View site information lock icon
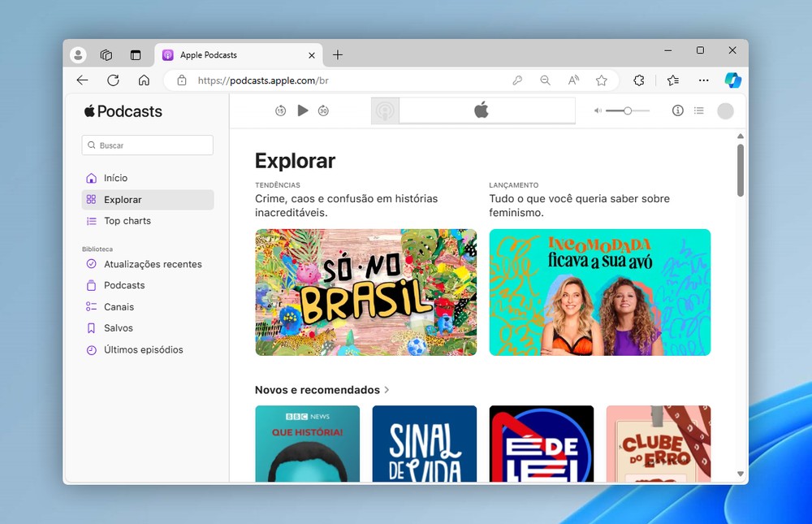 182,80
